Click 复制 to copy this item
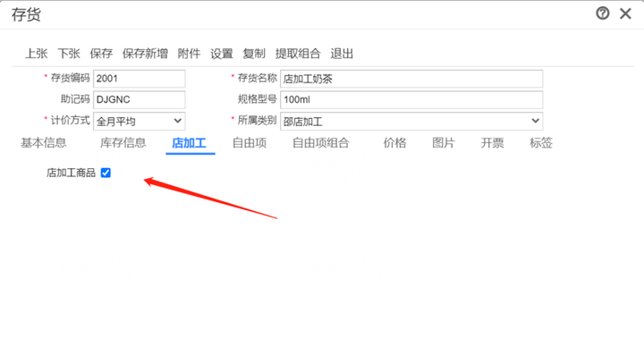The height and width of the screenshot is (339, 644). (x=254, y=54)
